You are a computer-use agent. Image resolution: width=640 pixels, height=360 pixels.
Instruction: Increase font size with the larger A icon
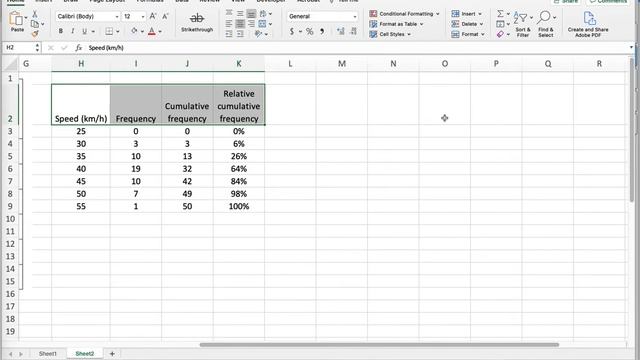pyautogui.click(x=153, y=16)
